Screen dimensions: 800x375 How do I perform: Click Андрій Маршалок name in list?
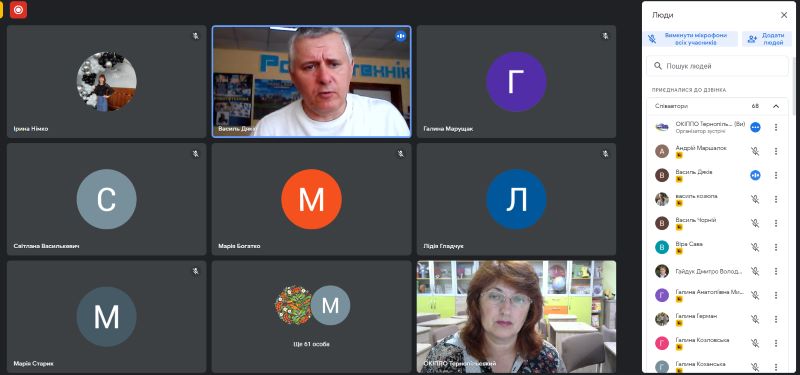[701, 148]
